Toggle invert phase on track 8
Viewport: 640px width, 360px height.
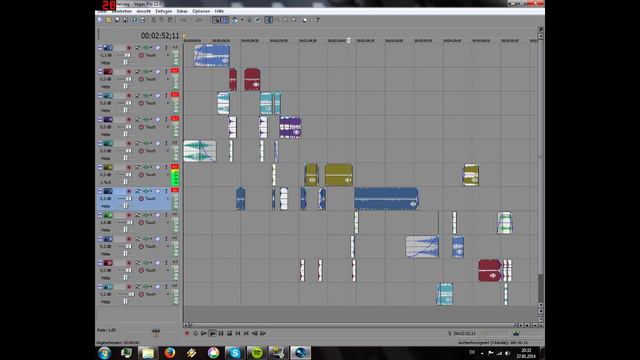[x=138, y=215]
